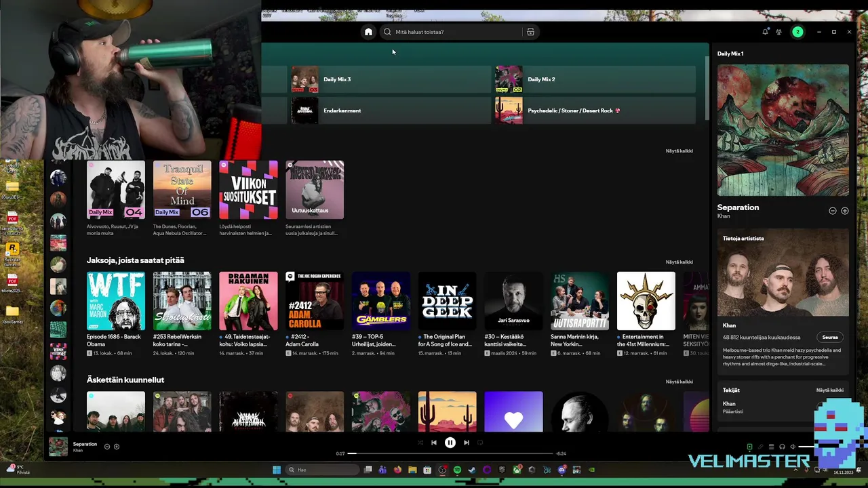The height and width of the screenshot is (488, 868).
Task: Open the Daily Mix 04 card
Action: [116, 190]
